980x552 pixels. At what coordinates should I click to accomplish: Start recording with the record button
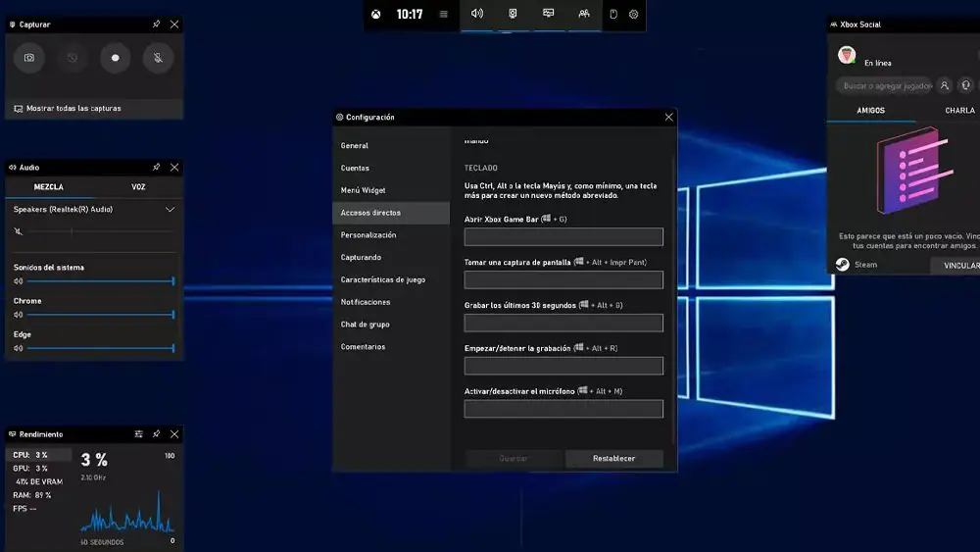click(115, 58)
